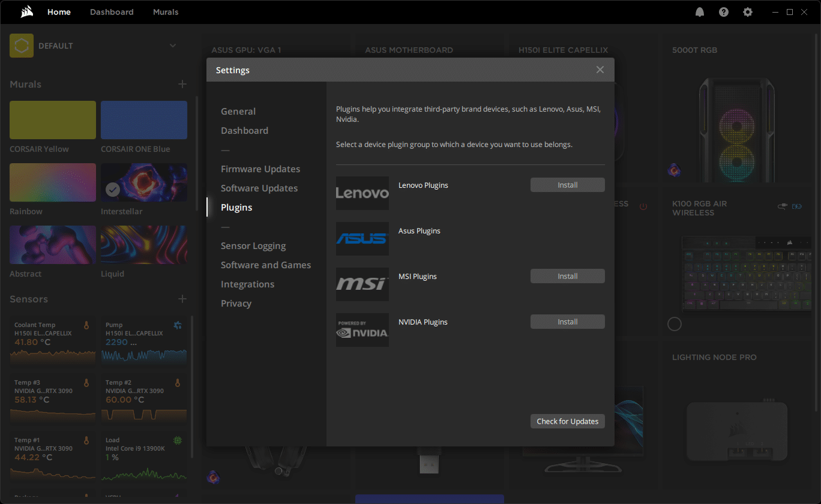Screen dimensions: 821x504
Task: Switch to the Murals tab
Action: click(x=166, y=12)
